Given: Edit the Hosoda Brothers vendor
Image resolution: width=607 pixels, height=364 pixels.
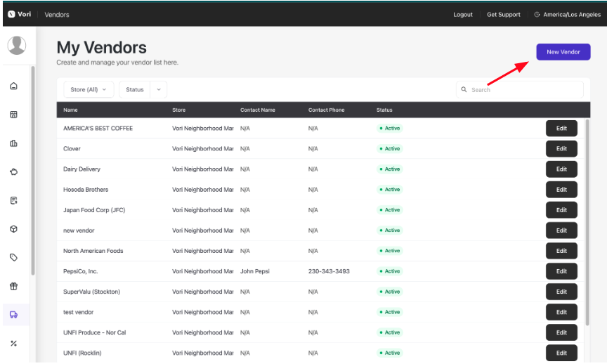Looking at the screenshot, I should coord(561,189).
